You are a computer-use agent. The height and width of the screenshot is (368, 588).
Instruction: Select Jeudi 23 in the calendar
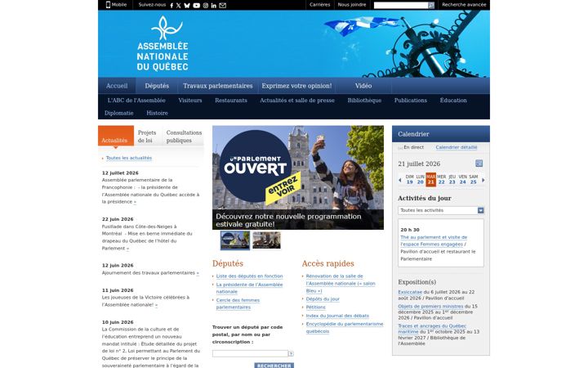coord(452,179)
